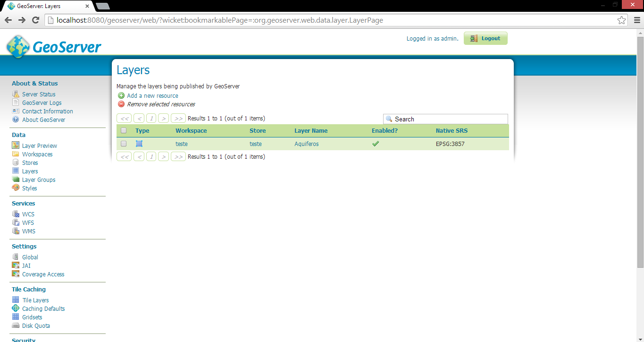Toggle the select-all checkbox in table header
This screenshot has width=644, height=342.
click(124, 130)
